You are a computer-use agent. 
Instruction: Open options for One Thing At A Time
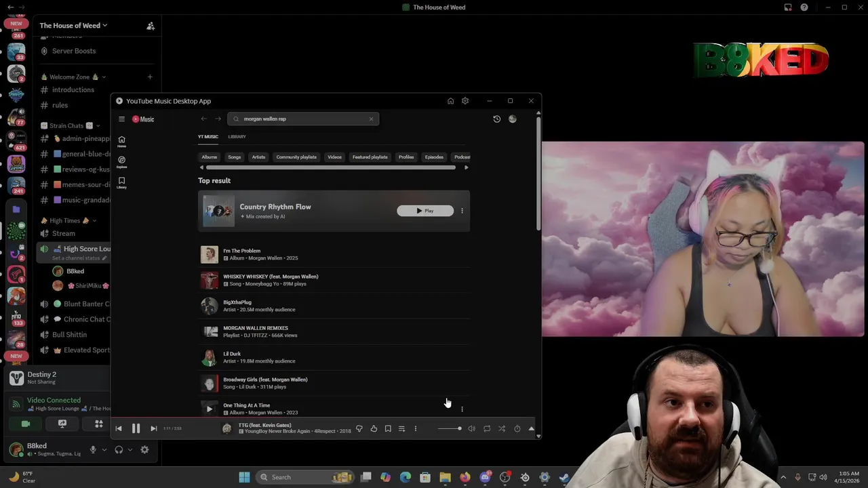click(462, 409)
